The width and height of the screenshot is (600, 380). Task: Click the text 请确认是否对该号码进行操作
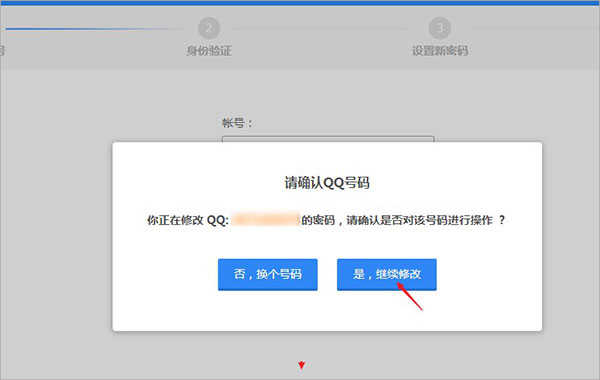point(419,220)
